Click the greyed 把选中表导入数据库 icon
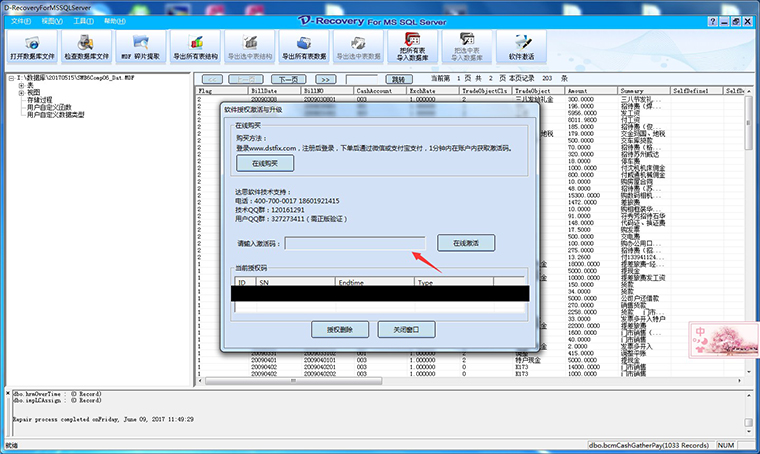 point(467,47)
